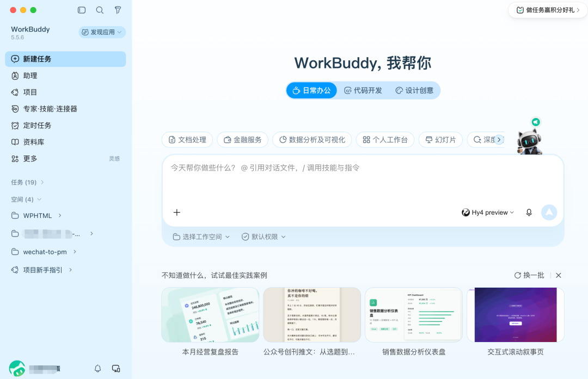Switch to the 设计创意 tab
The width and height of the screenshot is (588, 379).
click(x=414, y=90)
